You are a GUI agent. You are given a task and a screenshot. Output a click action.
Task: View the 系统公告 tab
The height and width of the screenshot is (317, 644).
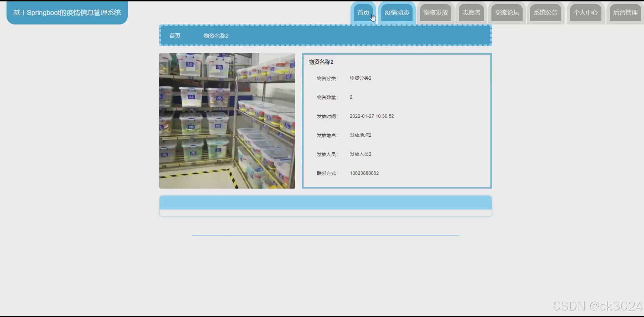tap(545, 13)
